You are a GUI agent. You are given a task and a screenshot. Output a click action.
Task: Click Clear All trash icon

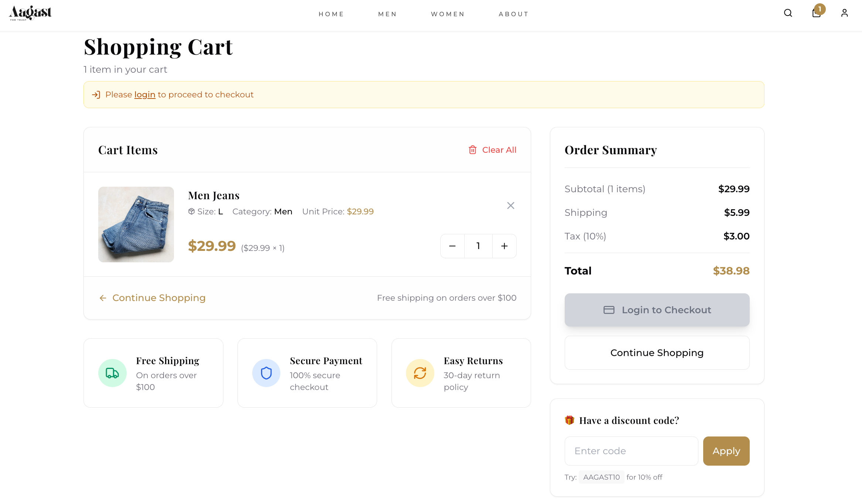[472, 150]
